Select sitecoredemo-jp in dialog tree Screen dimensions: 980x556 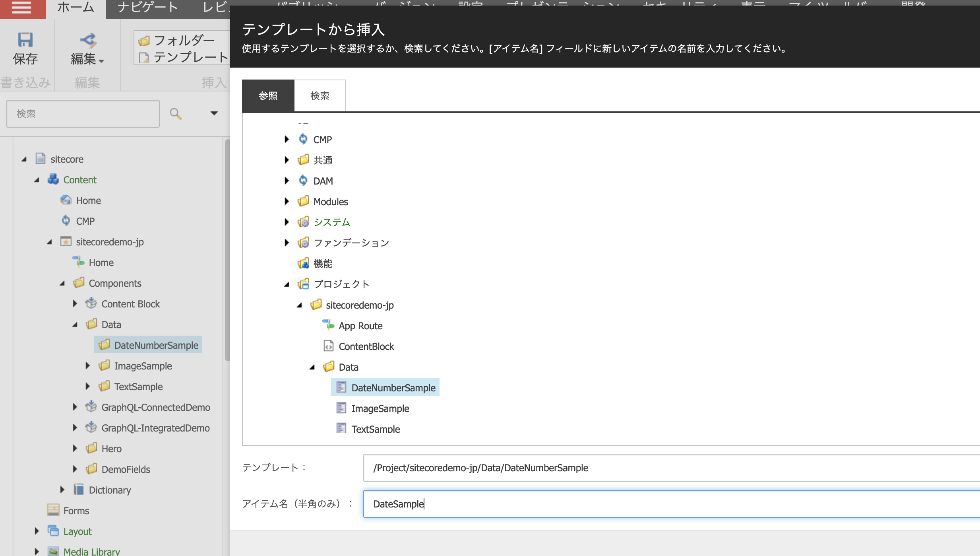coord(360,305)
